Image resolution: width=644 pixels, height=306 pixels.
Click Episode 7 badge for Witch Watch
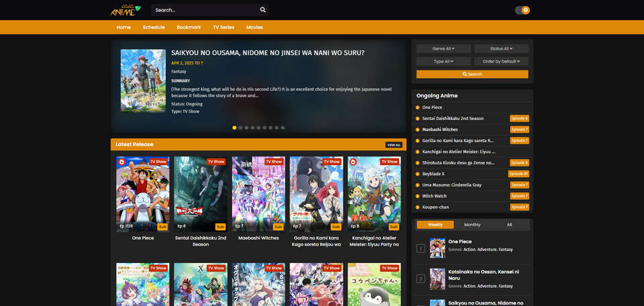519,197
